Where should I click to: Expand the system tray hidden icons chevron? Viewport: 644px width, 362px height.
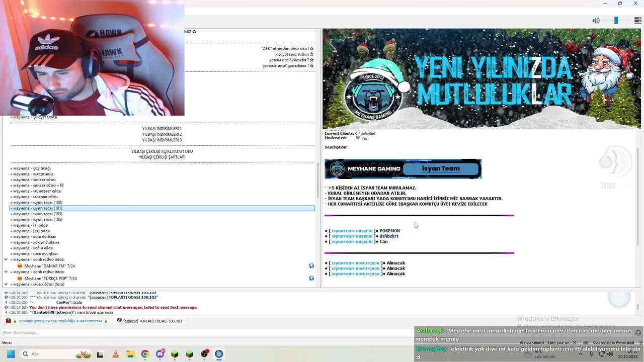tap(580, 354)
